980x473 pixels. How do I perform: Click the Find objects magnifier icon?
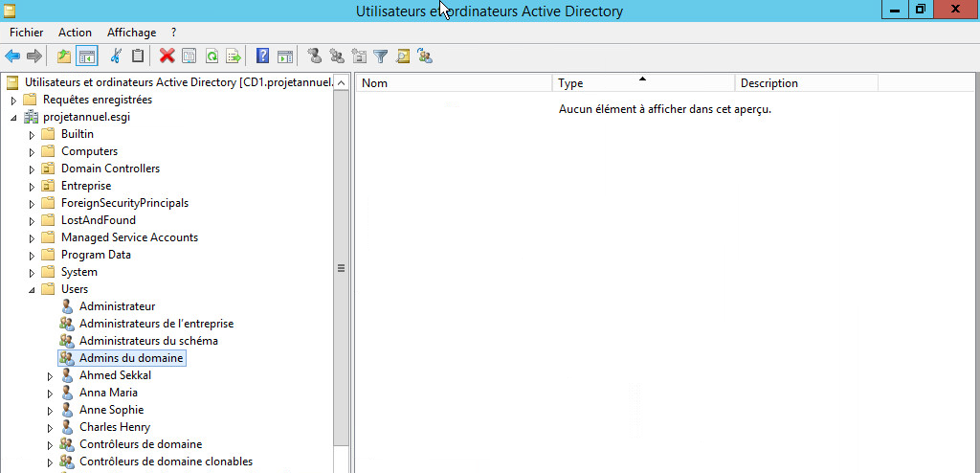[403, 56]
